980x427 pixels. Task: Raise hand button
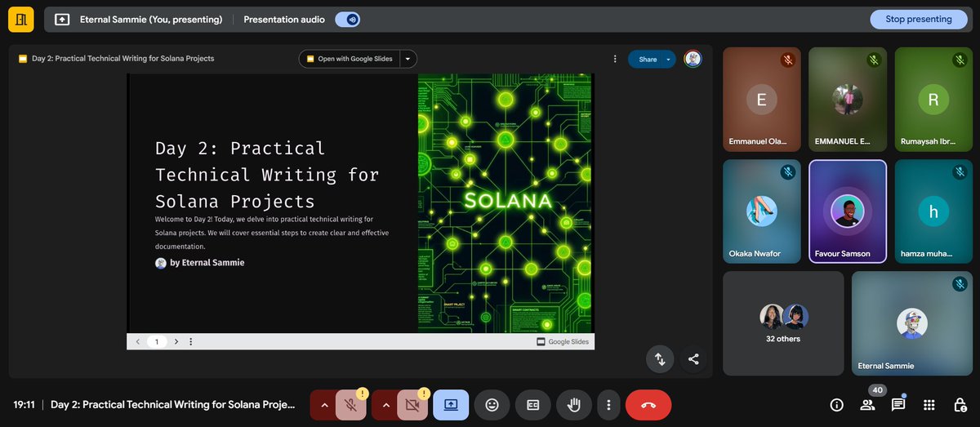(574, 405)
